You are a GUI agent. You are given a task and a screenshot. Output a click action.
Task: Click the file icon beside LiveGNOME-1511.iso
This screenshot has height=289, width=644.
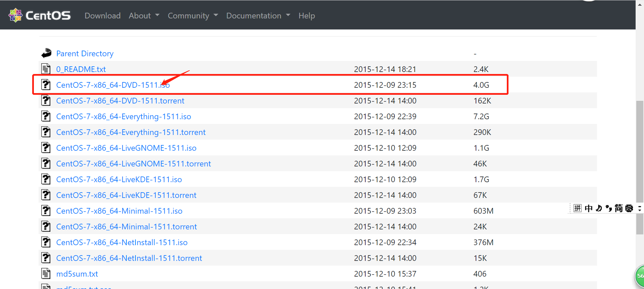point(46,147)
